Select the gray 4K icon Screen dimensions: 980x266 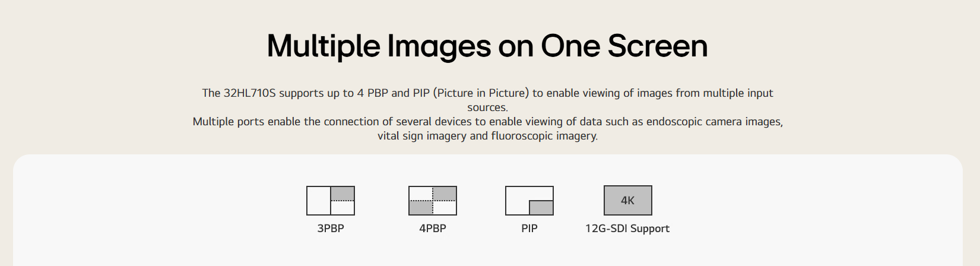point(628,201)
